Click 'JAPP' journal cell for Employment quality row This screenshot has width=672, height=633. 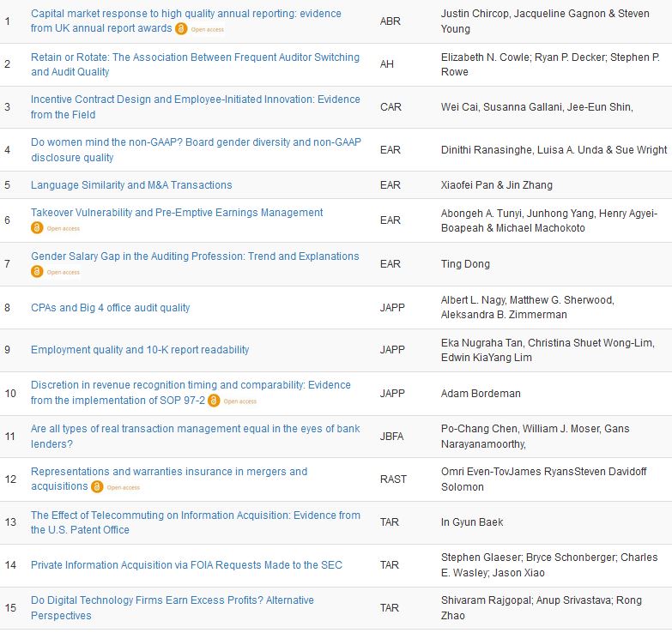(392, 350)
